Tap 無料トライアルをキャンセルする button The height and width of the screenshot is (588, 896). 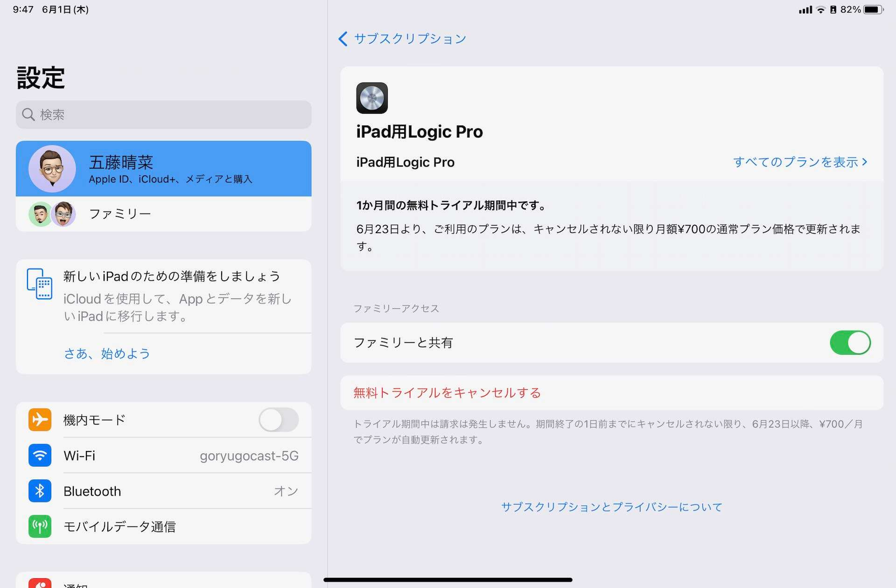(612, 393)
